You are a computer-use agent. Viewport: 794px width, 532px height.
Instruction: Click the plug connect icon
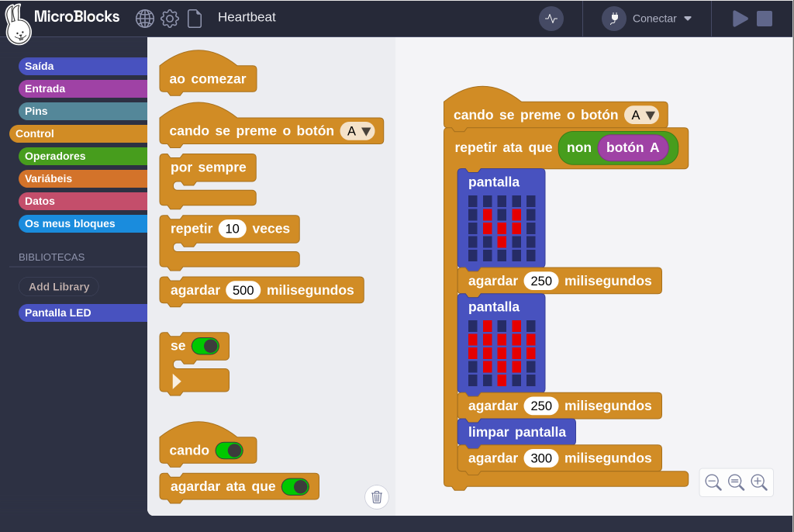[614, 19]
